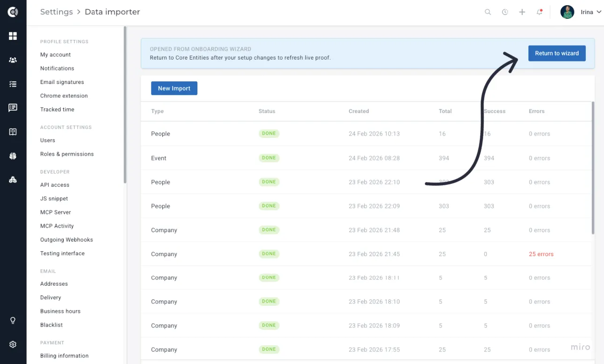Open Notifications settings
Viewport: 604px width, 364px height.
coord(57,68)
